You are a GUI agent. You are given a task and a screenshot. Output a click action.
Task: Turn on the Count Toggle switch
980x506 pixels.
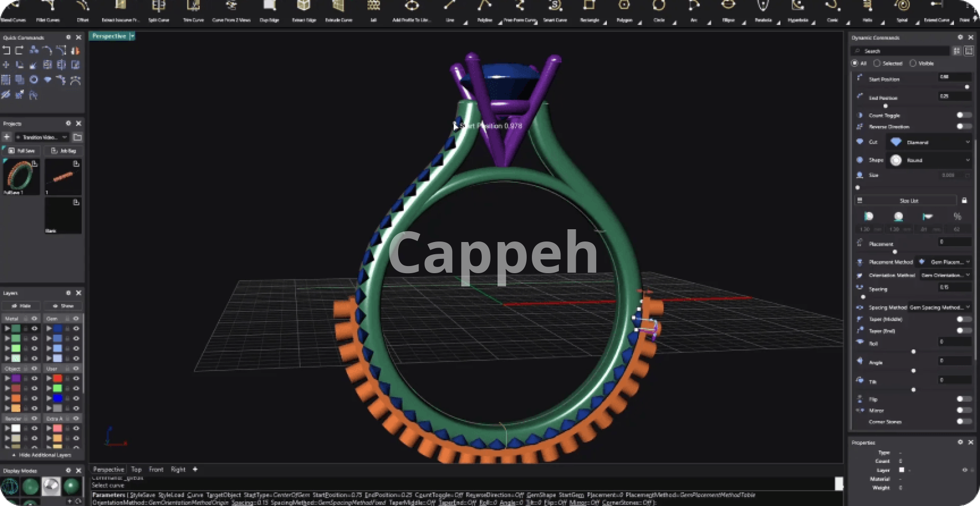pyautogui.click(x=963, y=115)
